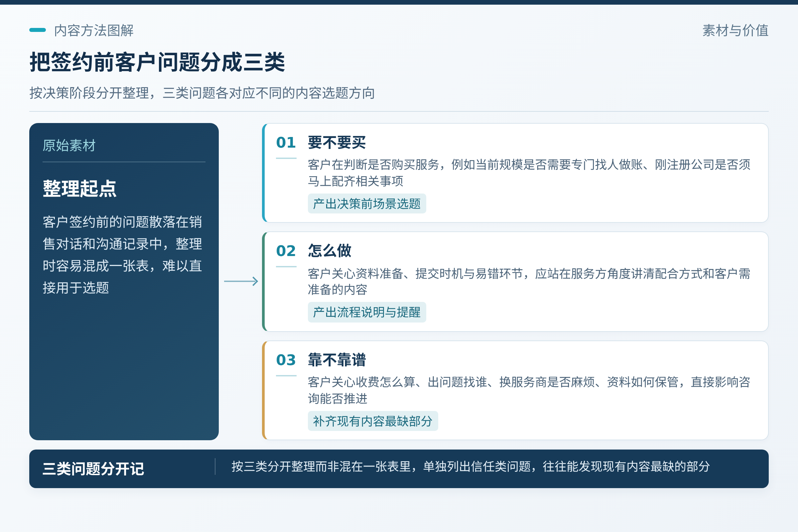Select the '靠不靠谱' card heading
The width and height of the screenshot is (798, 532).
pyautogui.click(x=336, y=360)
